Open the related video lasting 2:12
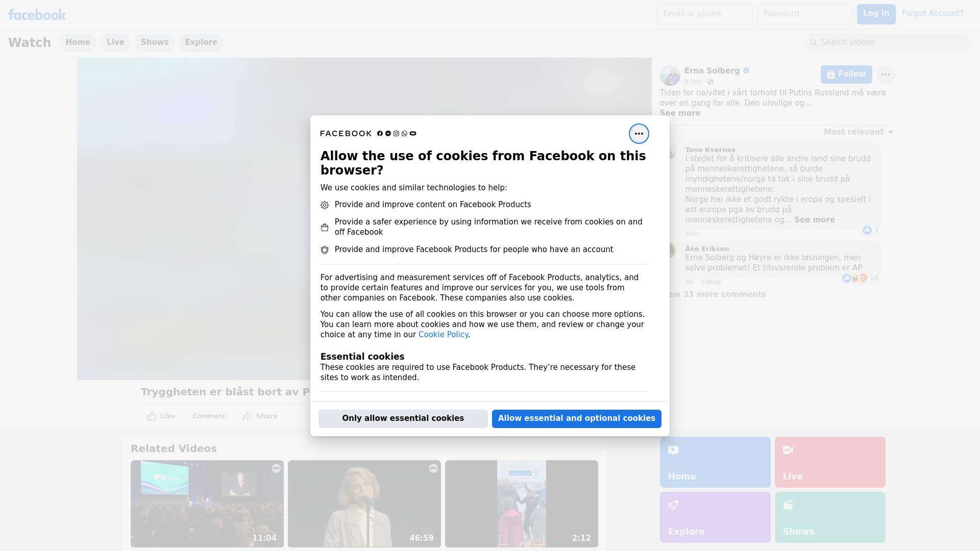Image resolution: width=980 pixels, height=551 pixels. [x=522, y=504]
